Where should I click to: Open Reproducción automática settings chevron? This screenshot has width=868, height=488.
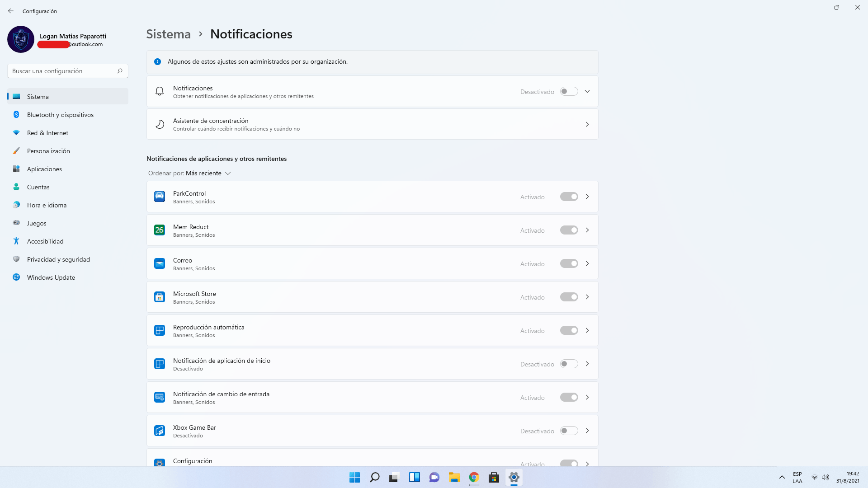(587, 330)
